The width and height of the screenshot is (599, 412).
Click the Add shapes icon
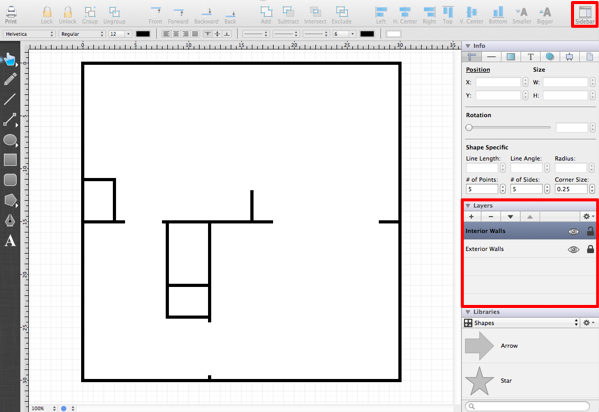point(266,15)
